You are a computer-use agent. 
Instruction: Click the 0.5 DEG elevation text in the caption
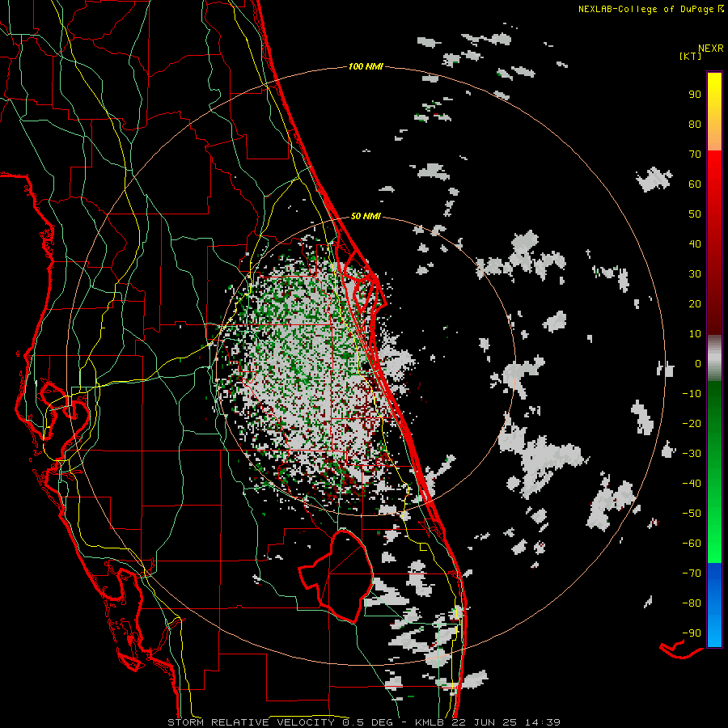point(367,722)
